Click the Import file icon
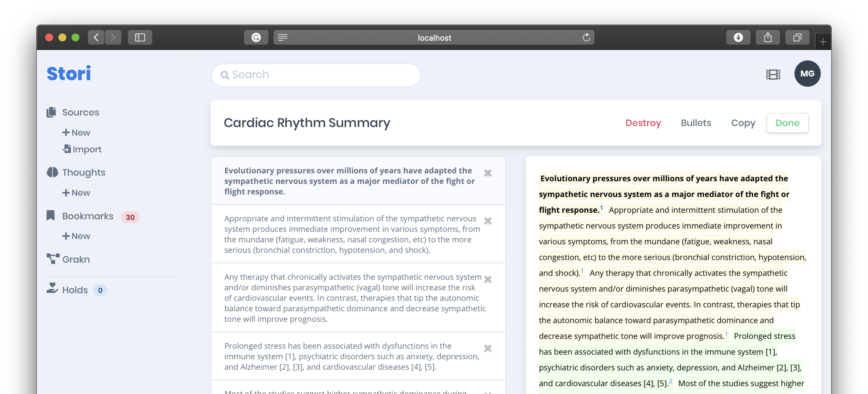Screen dimensions: 868x394 coord(67,149)
